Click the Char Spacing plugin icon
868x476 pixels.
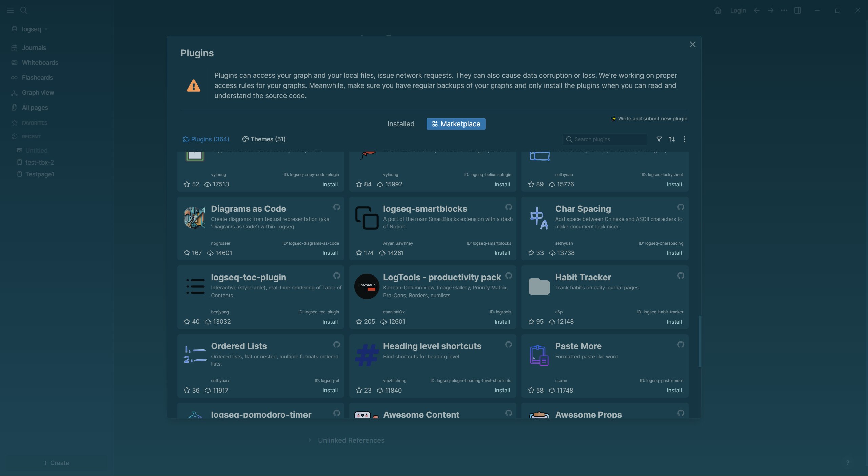pos(539,218)
